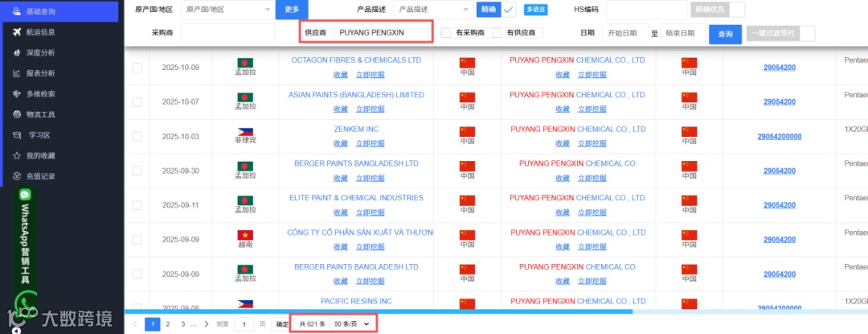The height and width of the screenshot is (334, 868).
Task: Open PACIFIC RESINS INC buyer link
Action: (x=356, y=301)
